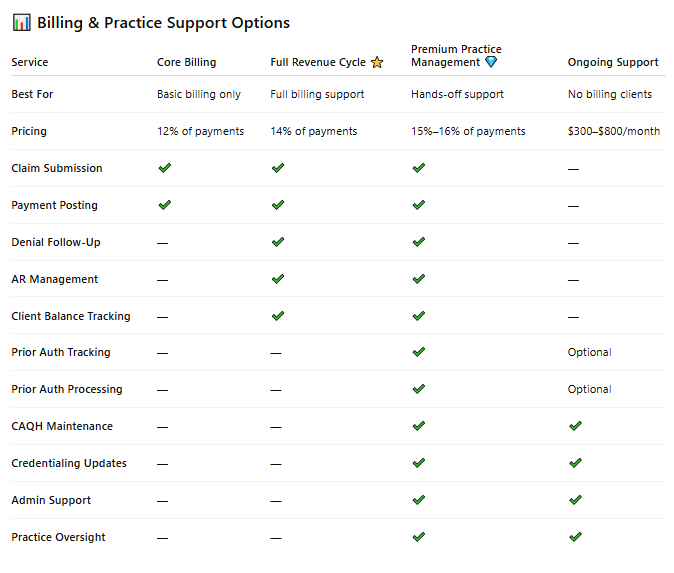The height and width of the screenshot is (573, 674).
Task: Click the Billing & Practice Support Options title
Action: coord(163,23)
